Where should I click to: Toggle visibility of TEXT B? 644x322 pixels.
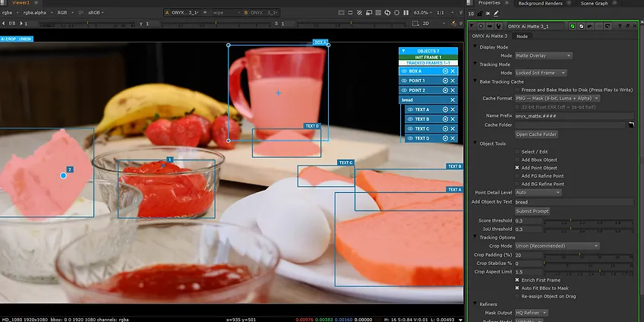point(410,119)
